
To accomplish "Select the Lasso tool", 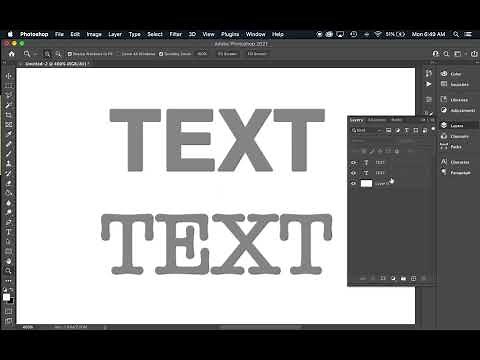I will [9, 95].
